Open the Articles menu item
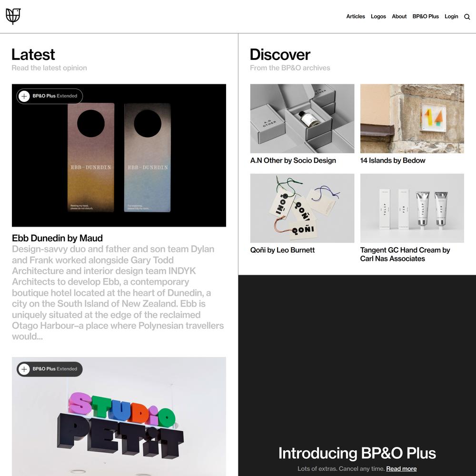The height and width of the screenshot is (476, 476). 356,16
